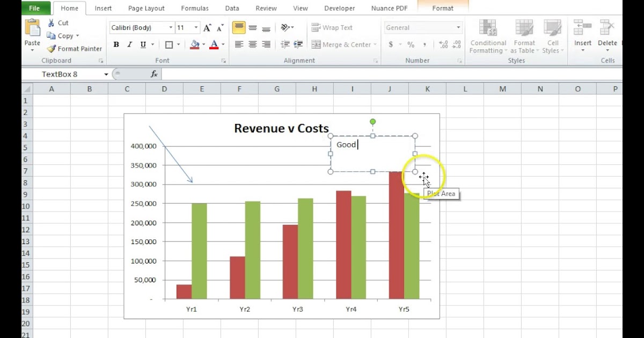This screenshot has width=644, height=338.
Task: Increase font size with Grow Font
Action: (207, 28)
